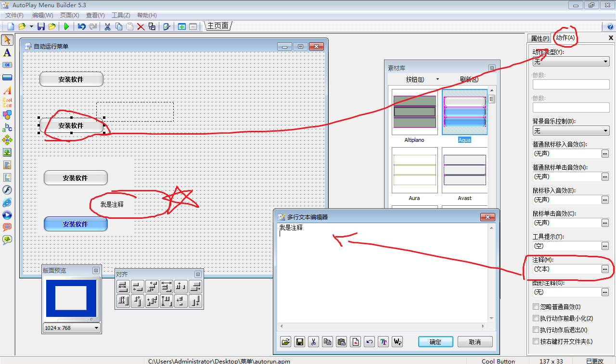Open the 帮助(H) menu
Image resolution: width=616 pixels, height=364 pixels.
point(147,15)
